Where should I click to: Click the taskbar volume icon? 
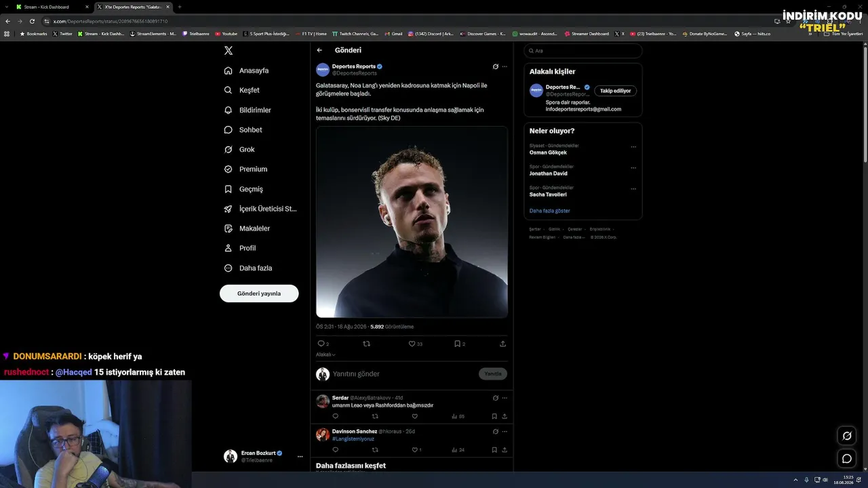tap(825, 480)
